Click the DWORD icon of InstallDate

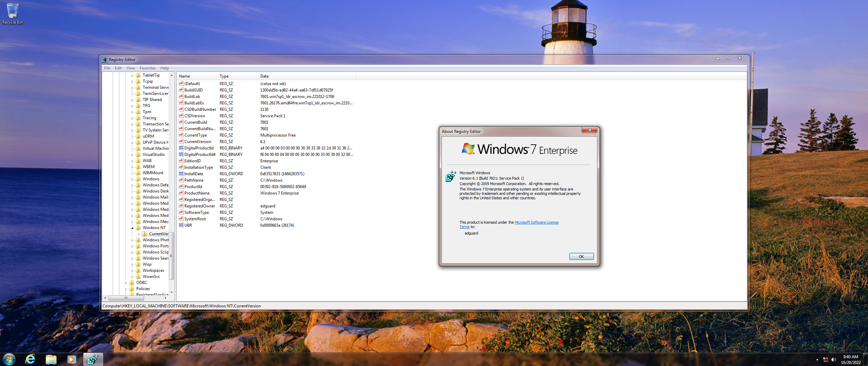coord(181,174)
